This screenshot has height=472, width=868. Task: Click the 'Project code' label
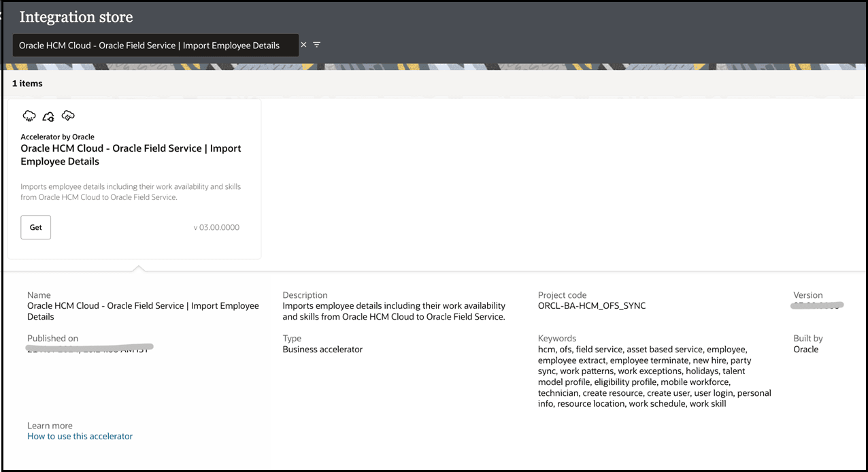coord(562,295)
